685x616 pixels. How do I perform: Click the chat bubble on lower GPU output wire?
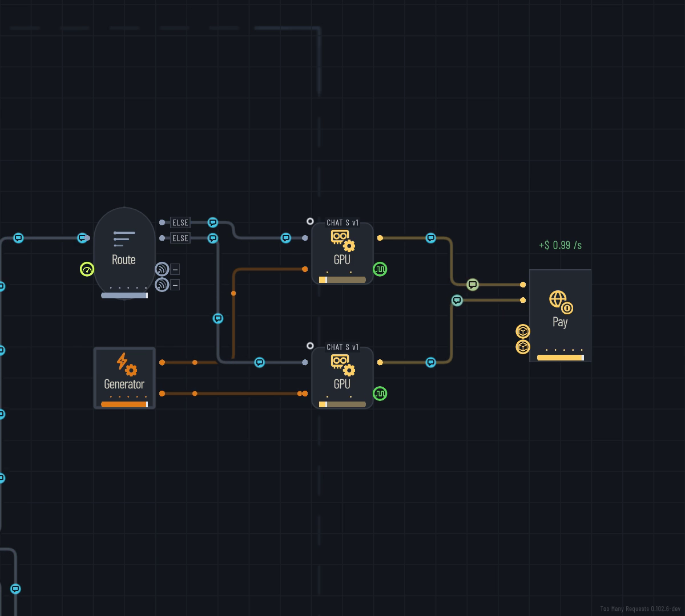click(x=431, y=362)
